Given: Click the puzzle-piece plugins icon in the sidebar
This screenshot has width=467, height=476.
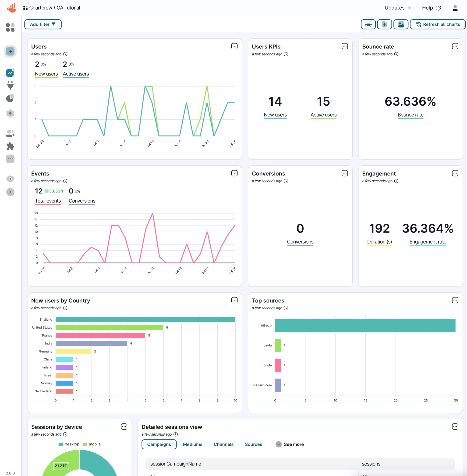Looking at the screenshot, I should (x=10, y=146).
